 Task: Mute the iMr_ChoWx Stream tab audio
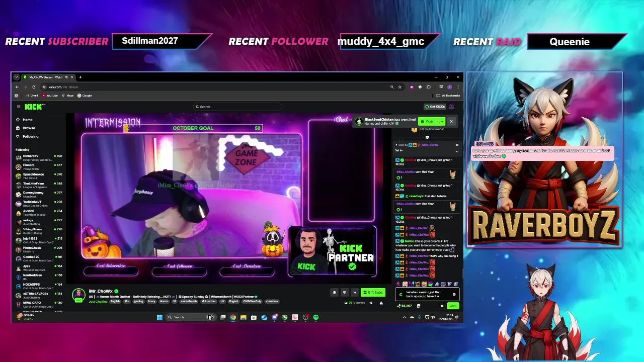click(66, 77)
